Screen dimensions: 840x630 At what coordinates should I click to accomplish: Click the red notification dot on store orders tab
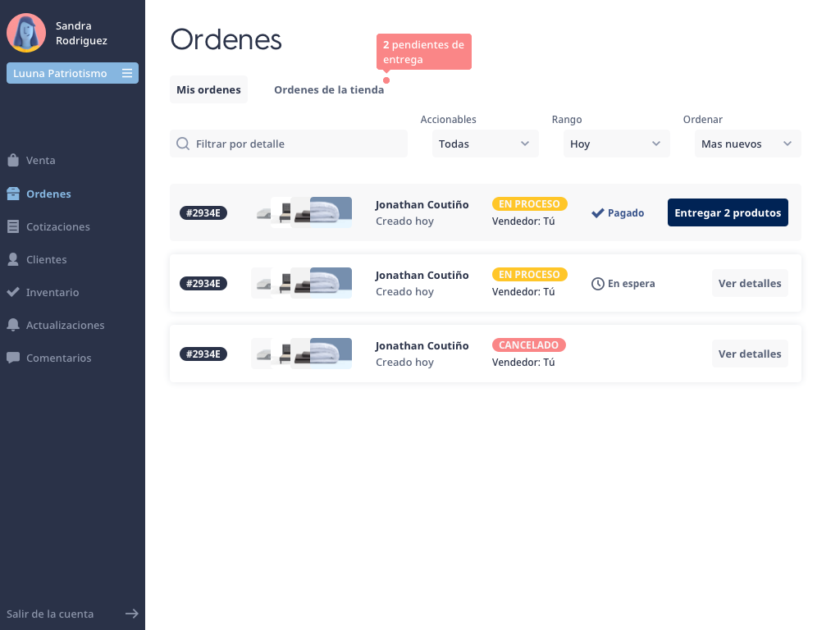(386, 80)
